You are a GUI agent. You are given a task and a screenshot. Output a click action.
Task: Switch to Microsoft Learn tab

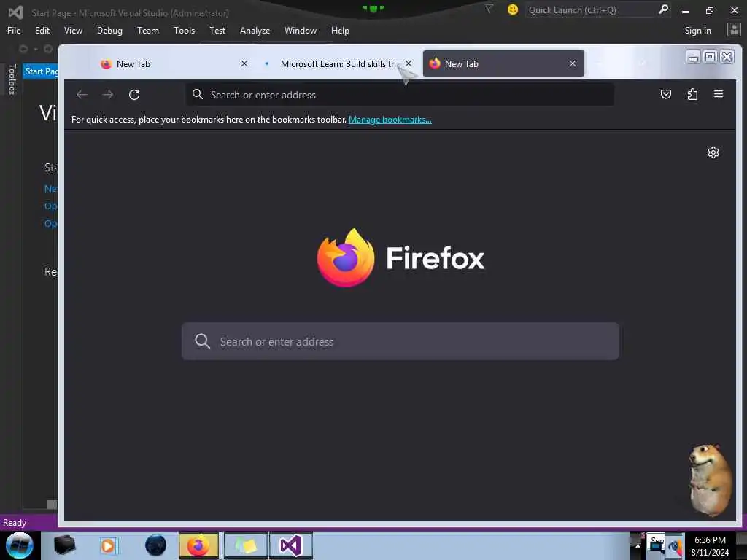coord(337,64)
